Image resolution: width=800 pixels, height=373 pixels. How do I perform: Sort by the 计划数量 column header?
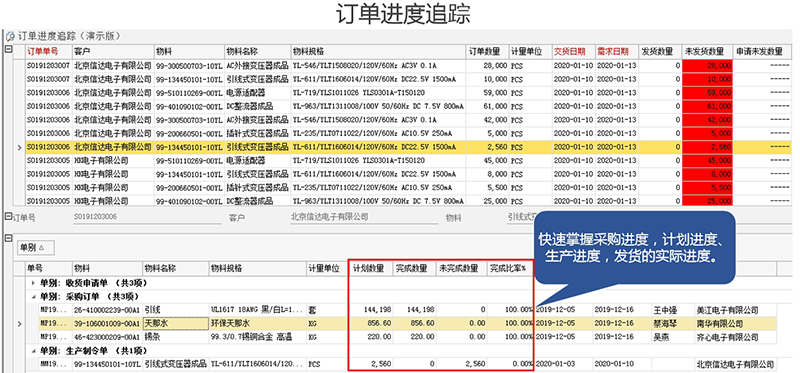click(x=371, y=268)
